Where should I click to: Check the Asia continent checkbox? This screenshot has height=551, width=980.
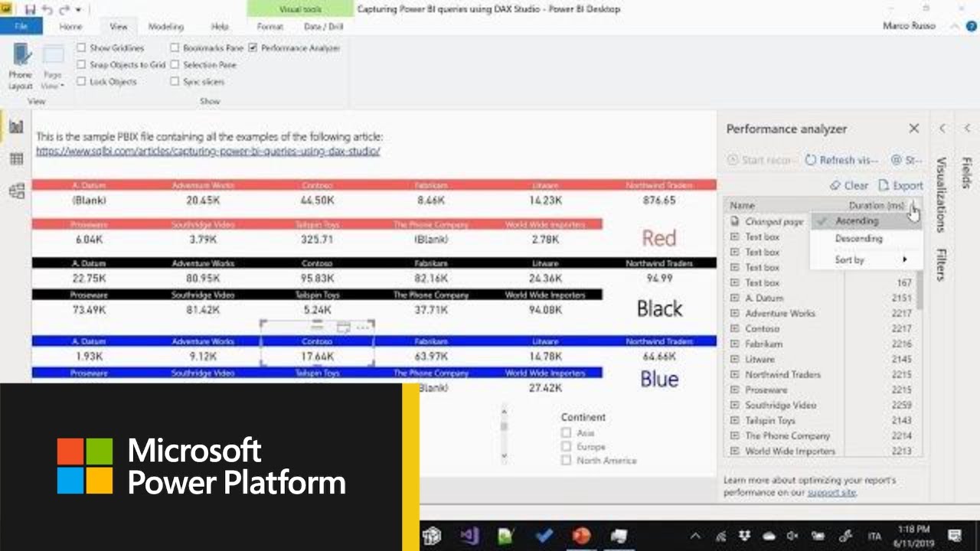567,432
